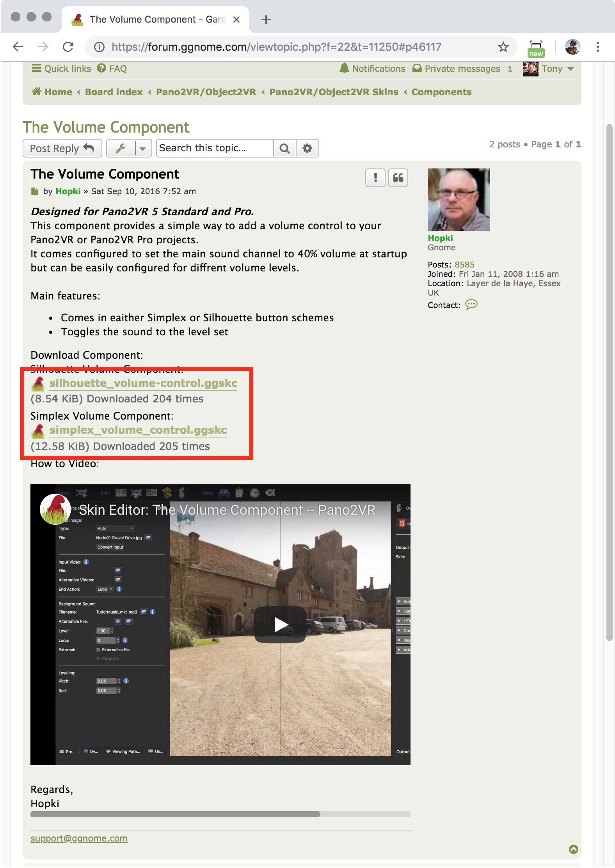The image size is (615, 868).
Task: Click Tony user avatar in navbar
Action: pyautogui.click(x=530, y=69)
